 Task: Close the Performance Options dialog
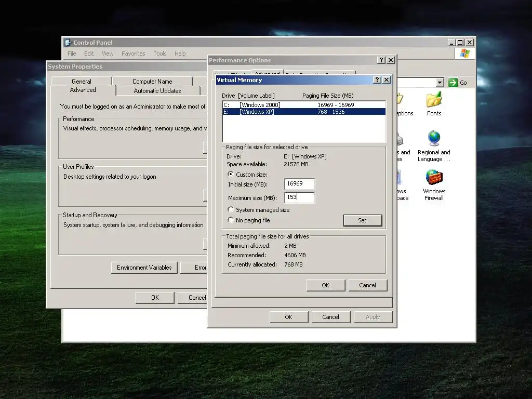click(x=391, y=60)
